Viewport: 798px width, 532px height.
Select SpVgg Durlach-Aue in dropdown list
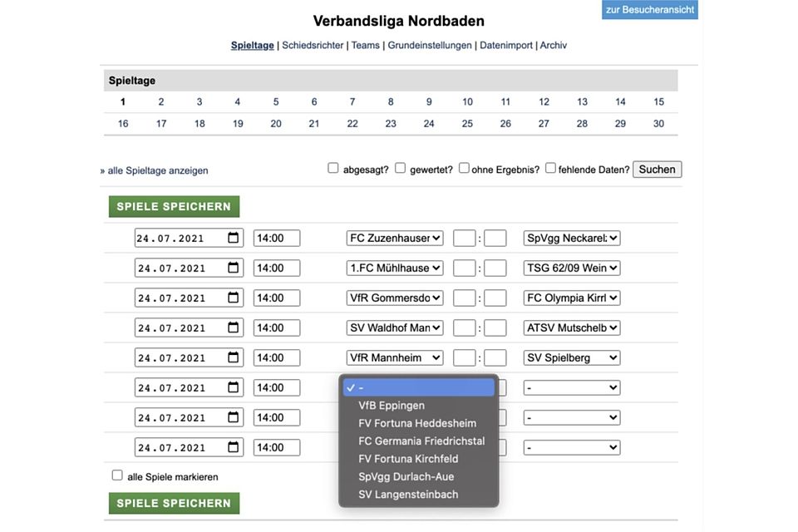[x=406, y=477]
